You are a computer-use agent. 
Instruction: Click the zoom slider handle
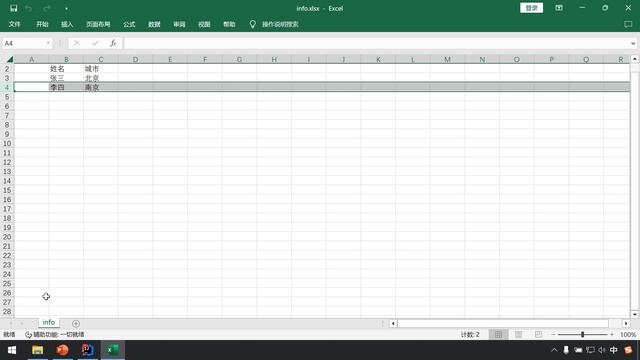coord(582,335)
